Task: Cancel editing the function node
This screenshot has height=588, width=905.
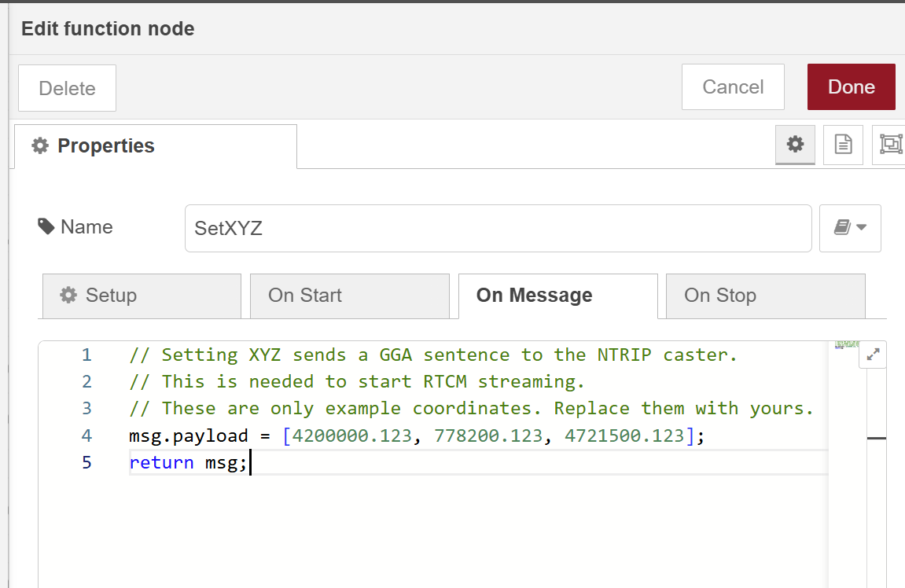Action: (x=732, y=87)
